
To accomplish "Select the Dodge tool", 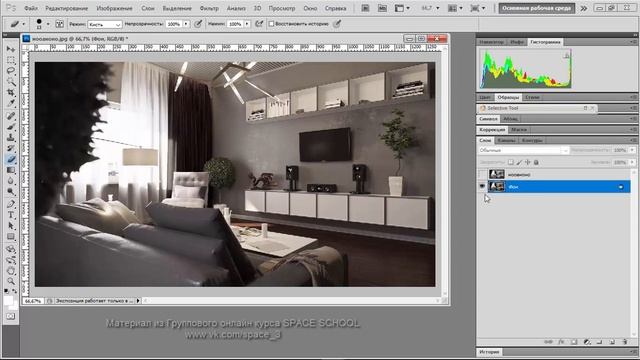I will [x=11, y=192].
